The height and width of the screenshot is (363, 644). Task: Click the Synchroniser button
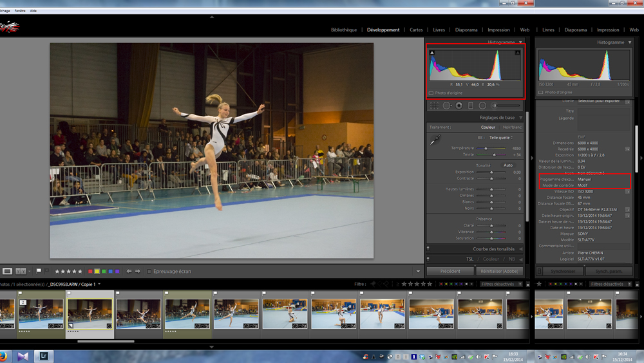click(x=563, y=271)
